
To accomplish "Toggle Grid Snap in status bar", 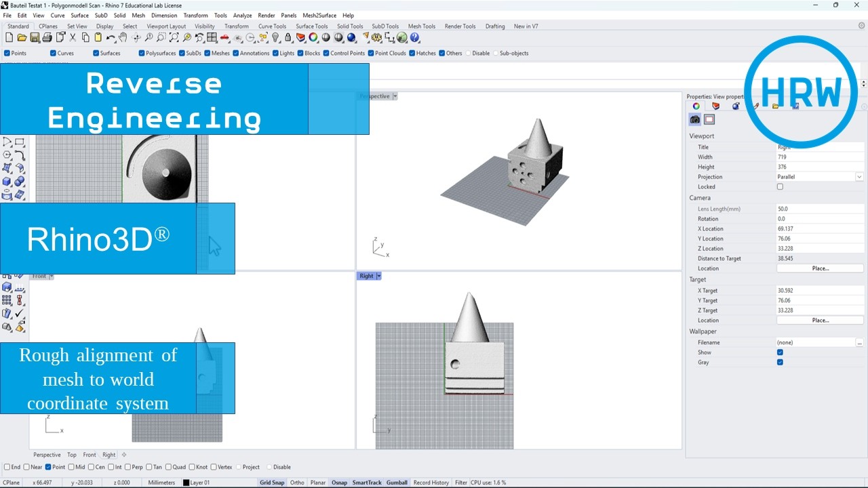I will coord(272,483).
